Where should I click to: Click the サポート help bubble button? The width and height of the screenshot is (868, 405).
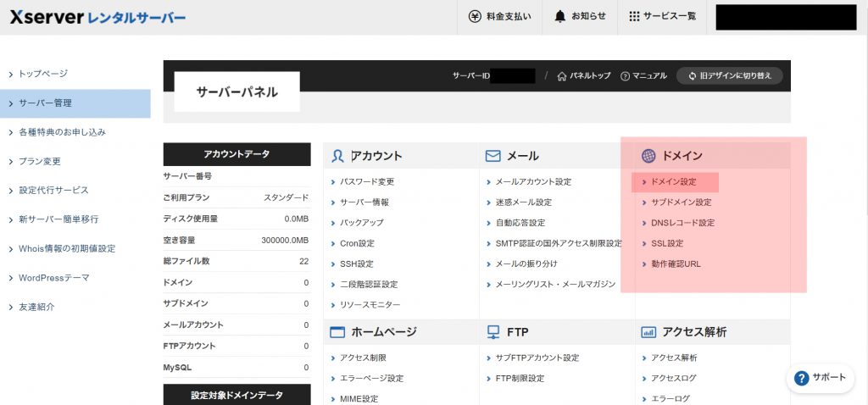(x=820, y=378)
